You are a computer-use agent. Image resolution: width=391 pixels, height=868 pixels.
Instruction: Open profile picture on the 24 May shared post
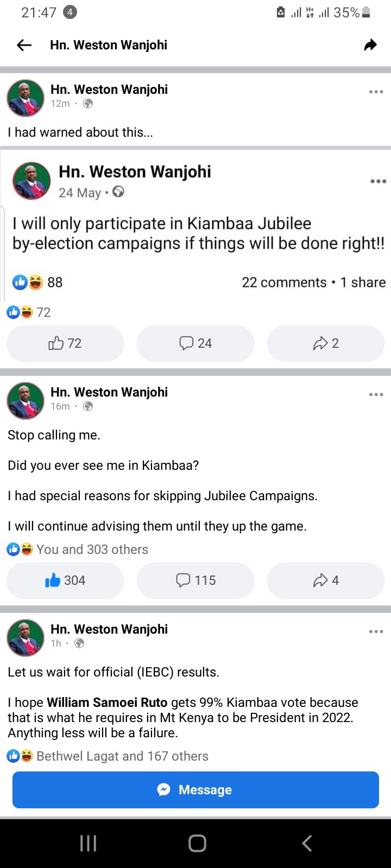coord(31,181)
